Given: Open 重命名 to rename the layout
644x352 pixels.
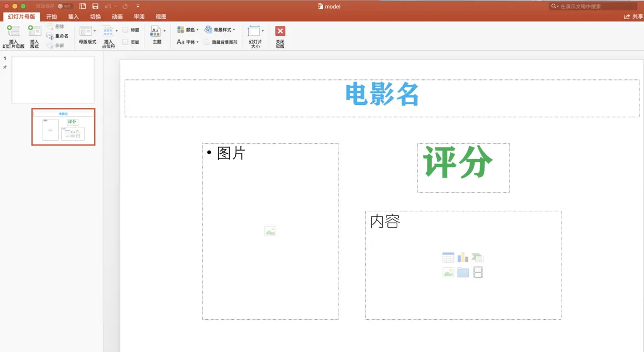Looking at the screenshot, I should click(57, 35).
